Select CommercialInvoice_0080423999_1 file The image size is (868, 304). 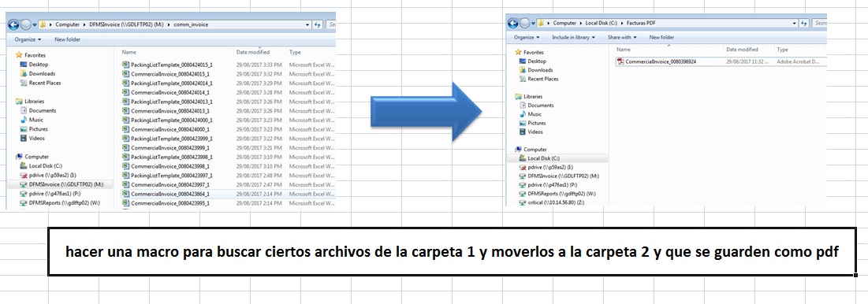(x=170, y=147)
